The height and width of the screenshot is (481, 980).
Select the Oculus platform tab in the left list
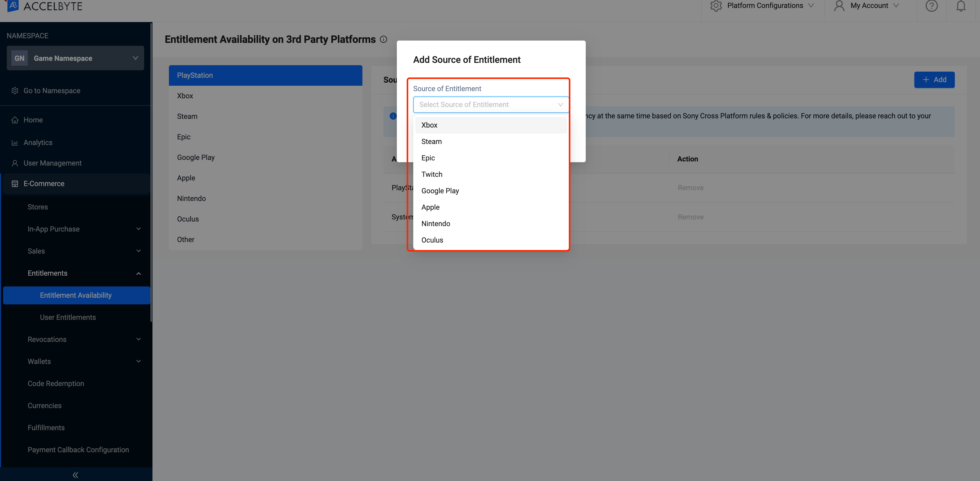[x=266, y=219]
